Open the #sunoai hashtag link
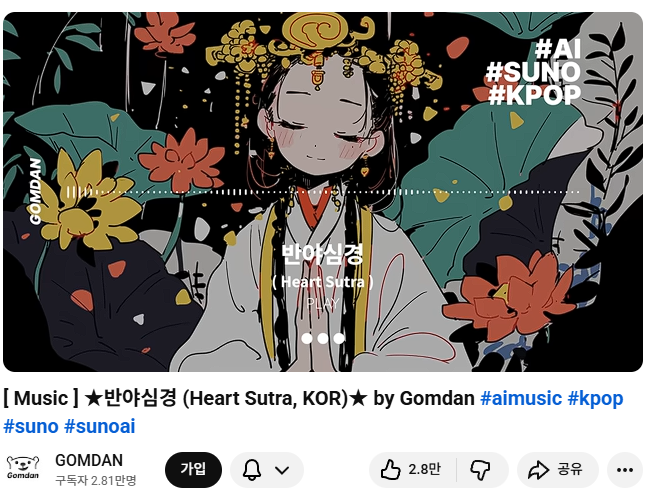The height and width of the screenshot is (503, 651). [x=100, y=427]
